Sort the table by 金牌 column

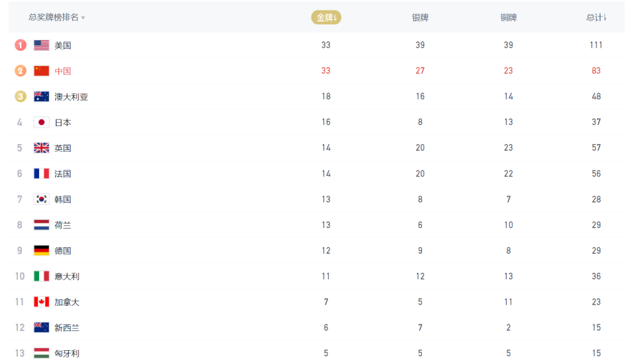[326, 17]
